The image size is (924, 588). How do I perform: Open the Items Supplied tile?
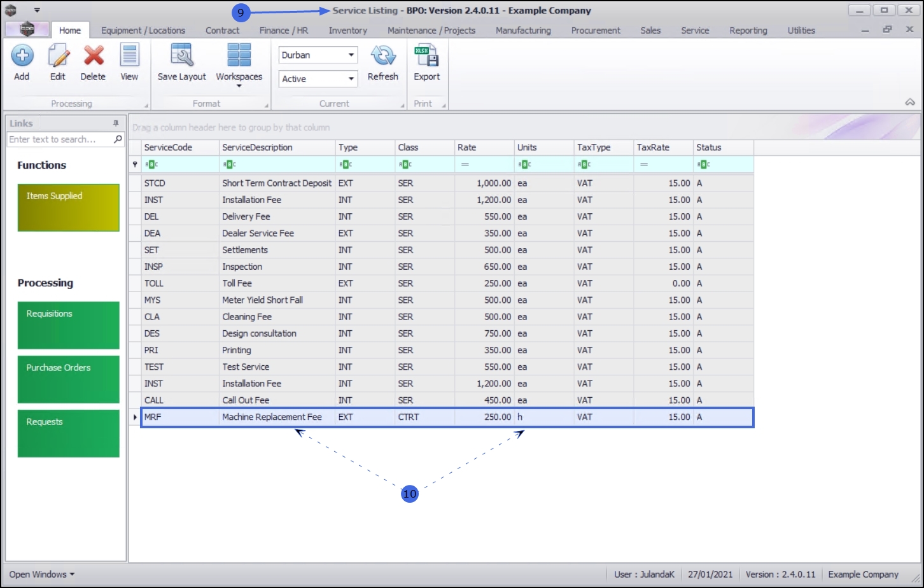pyautogui.click(x=69, y=207)
